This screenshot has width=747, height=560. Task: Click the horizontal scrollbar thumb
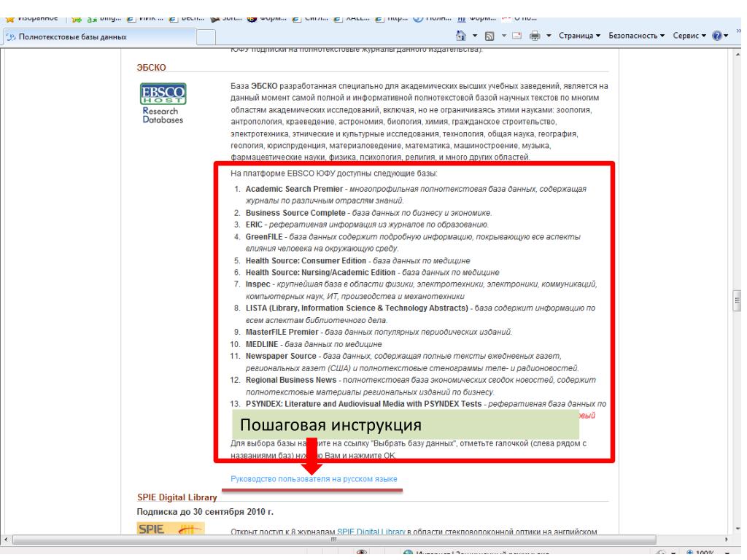pos(334,540)
